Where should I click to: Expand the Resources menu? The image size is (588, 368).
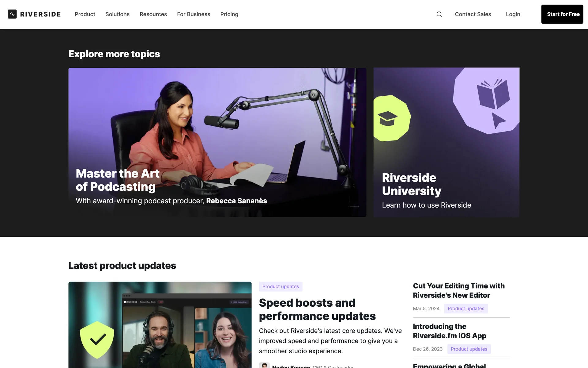coord(153,14)
